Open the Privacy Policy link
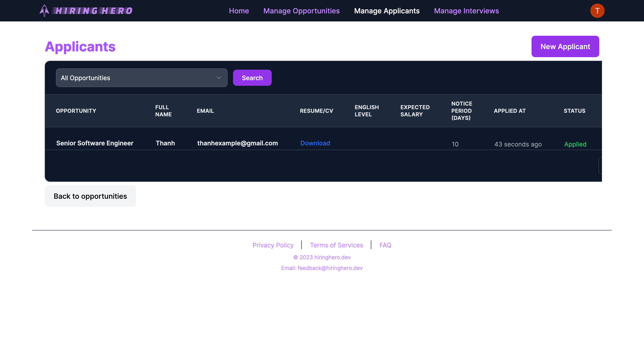Image resolution: width=644 pixels, height=364 pixels. pos(273,245)
